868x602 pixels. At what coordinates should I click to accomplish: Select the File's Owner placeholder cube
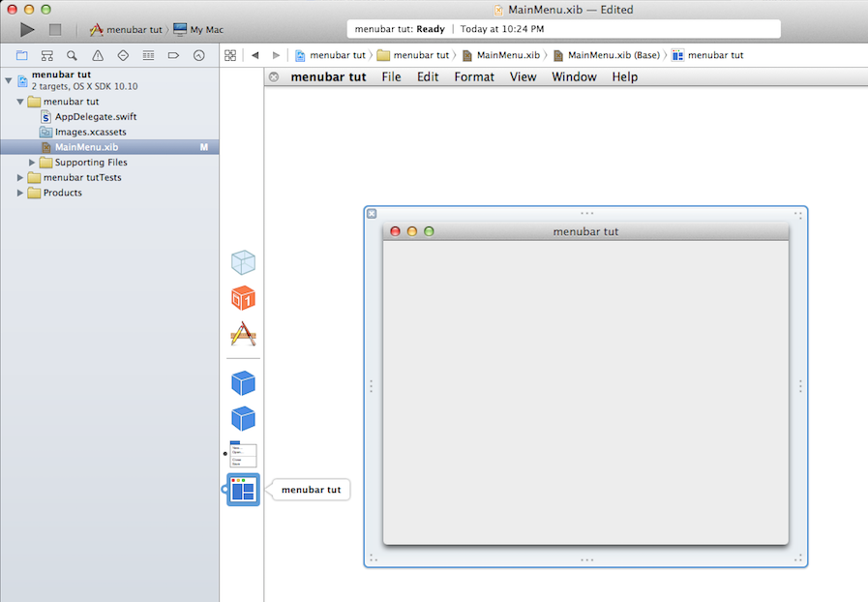[243, 262]
